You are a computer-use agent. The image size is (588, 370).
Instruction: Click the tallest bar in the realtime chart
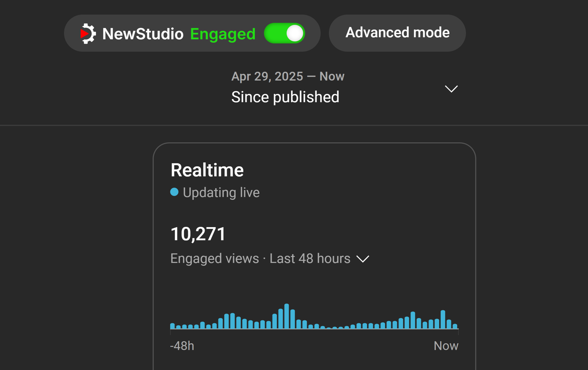click(x=287, y=317)
